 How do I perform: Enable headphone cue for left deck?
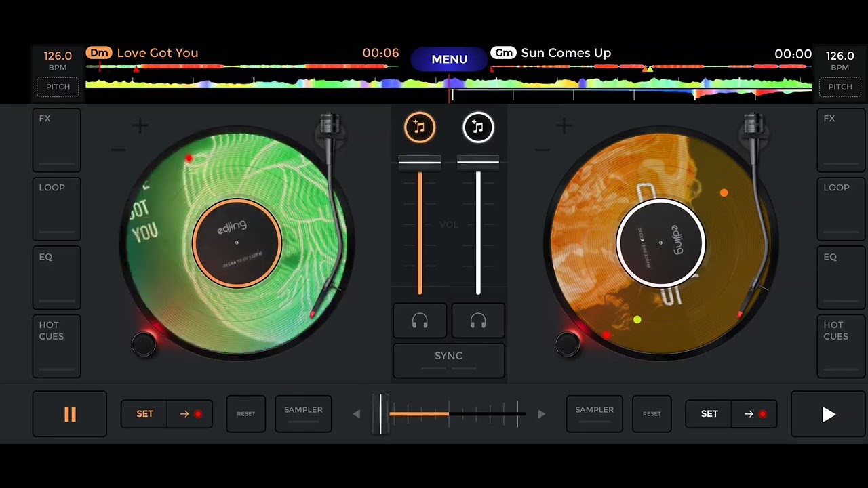[420, 321]
